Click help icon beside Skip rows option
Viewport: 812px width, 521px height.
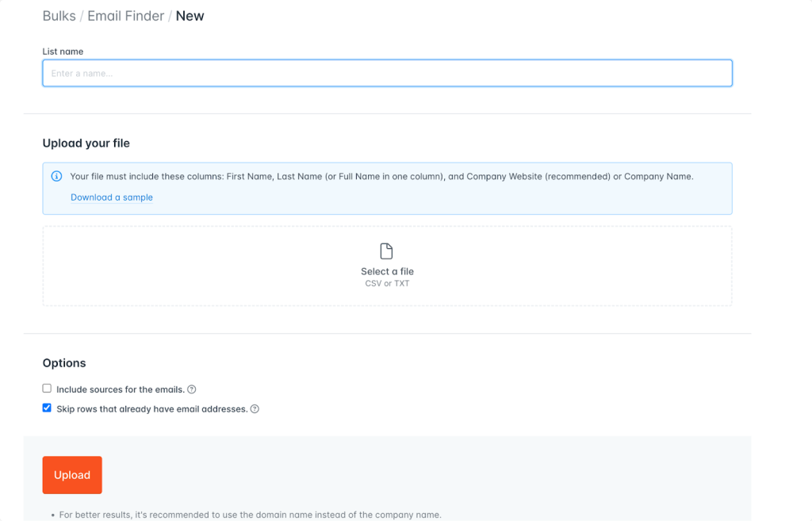255,409
